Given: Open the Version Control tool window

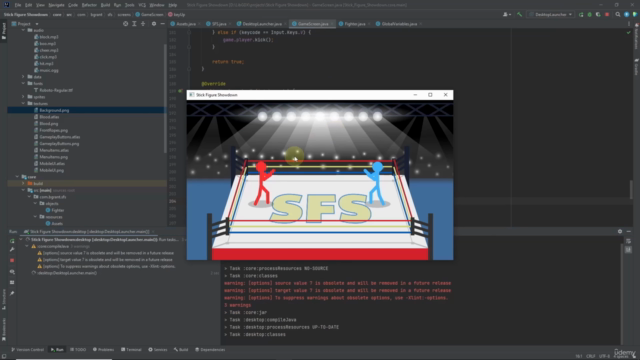Looking at the screenshot, I should pos(27,349).
